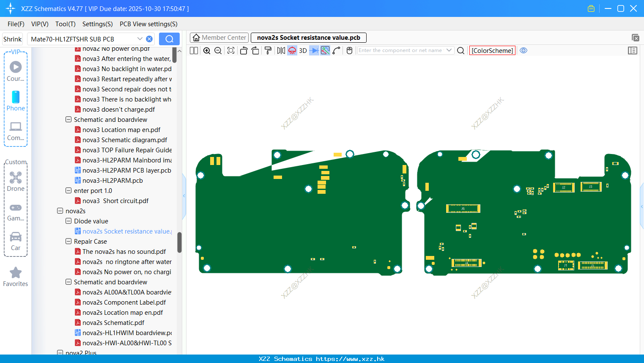Click the Drone category sidebar icon
Screen dimensions: 644x363
pos(16,181)
